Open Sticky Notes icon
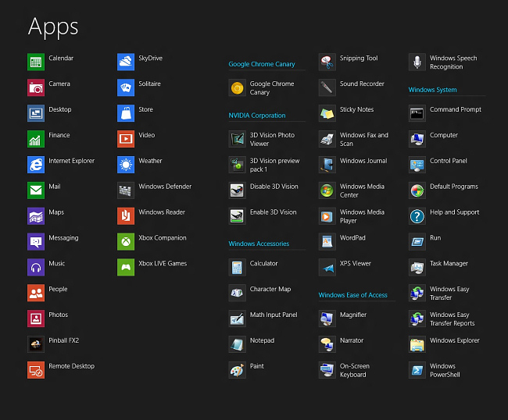This screenshot has width=508, height=420. [x=327, y=113]
